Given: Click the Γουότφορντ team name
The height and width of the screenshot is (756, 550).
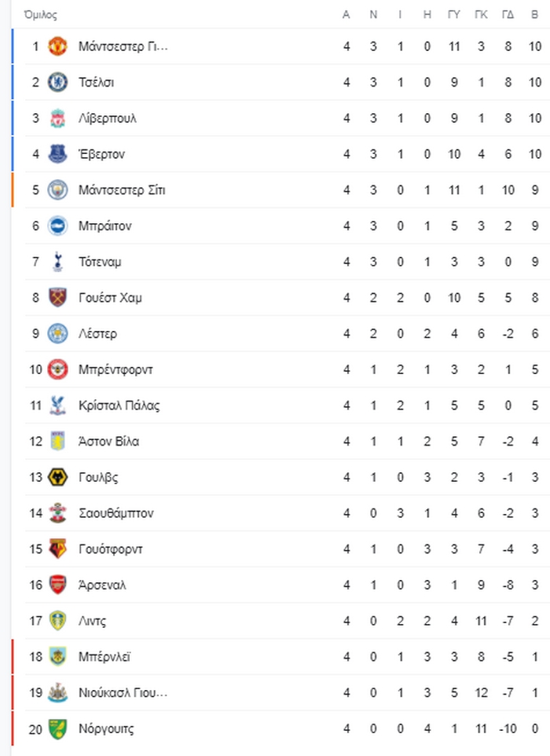Looking at the screenshot, I should click(110, 549).
